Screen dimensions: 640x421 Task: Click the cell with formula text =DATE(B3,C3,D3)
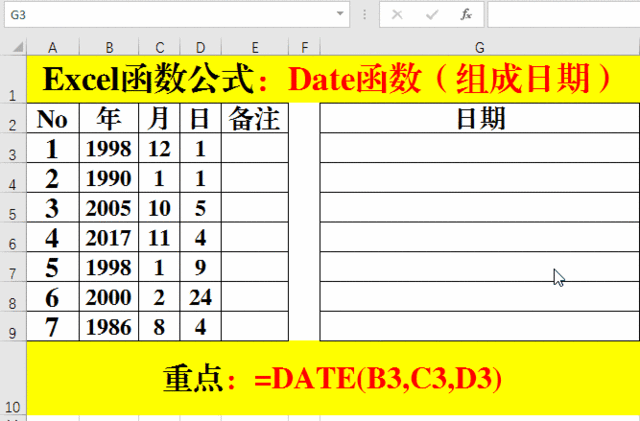click(x=332, y=379)
